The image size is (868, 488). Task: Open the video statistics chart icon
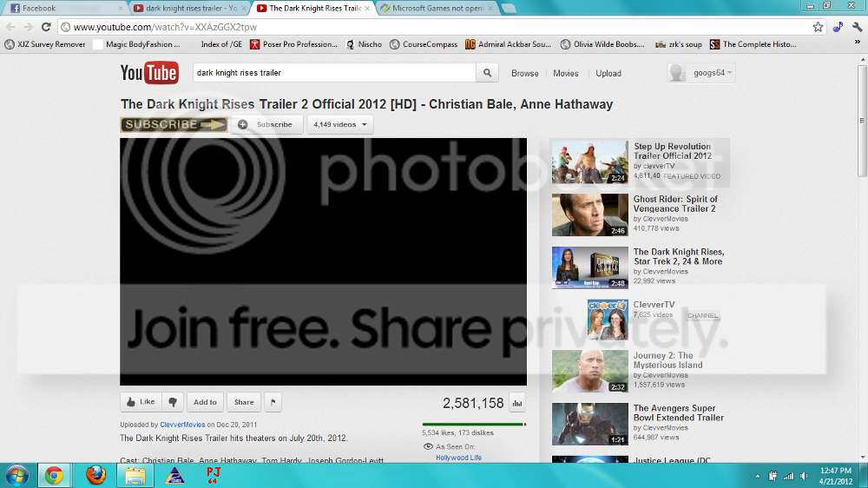coord(517,403)
